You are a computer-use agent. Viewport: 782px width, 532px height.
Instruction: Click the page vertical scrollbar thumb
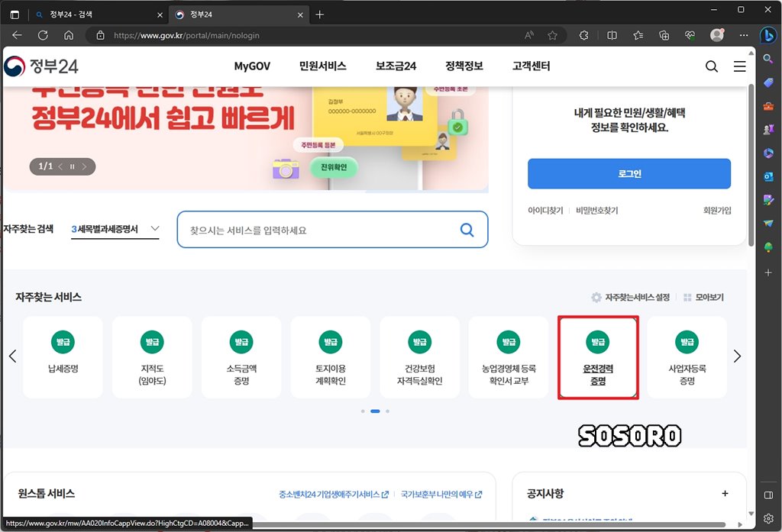point(751,165)
